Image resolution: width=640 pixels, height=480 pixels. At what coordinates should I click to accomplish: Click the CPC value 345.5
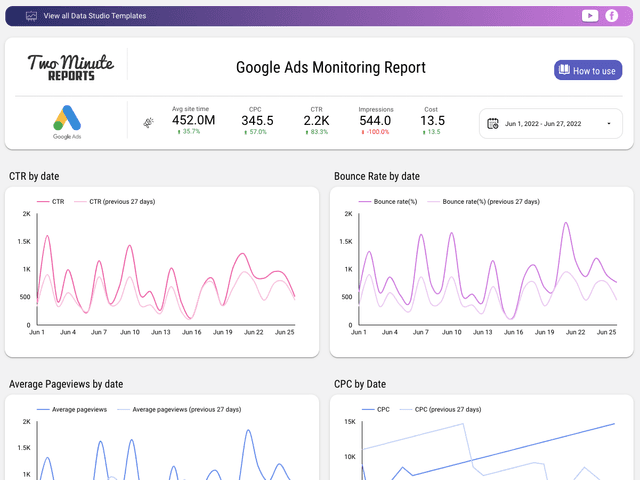pos(257,121)
